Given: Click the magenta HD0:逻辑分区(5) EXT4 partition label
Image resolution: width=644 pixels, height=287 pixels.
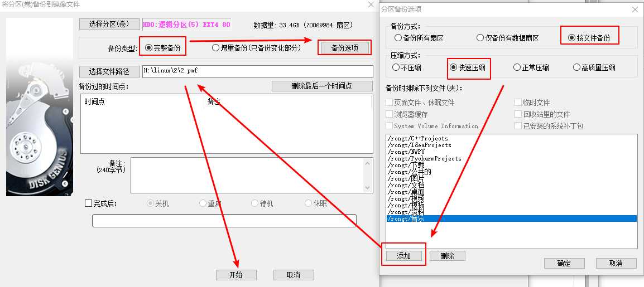Looking at the screenshot, I should pos(186,24).
